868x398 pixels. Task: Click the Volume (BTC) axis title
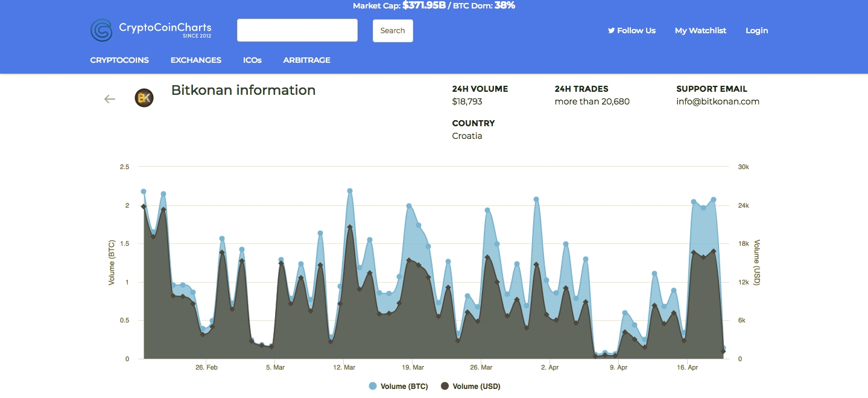(x=112, y=263)
